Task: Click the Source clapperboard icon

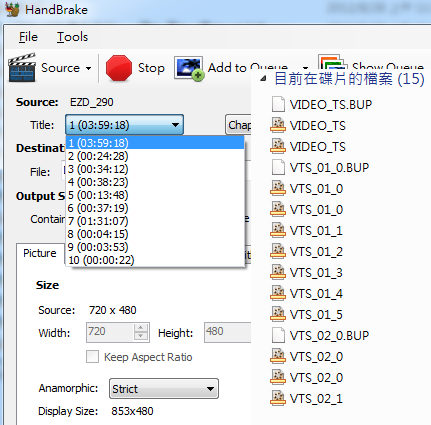Action: (x=22, y=68)
